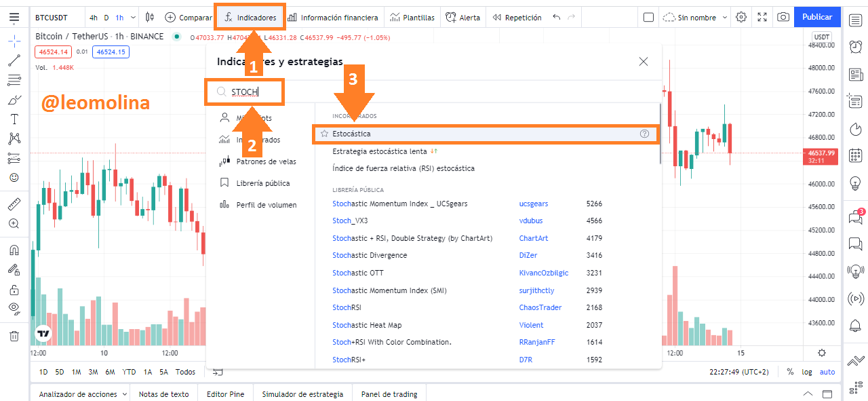The height and width of the screenshot is (401, 868).
Task: Take a snapshot with camera icon
Action: [783, 17]
